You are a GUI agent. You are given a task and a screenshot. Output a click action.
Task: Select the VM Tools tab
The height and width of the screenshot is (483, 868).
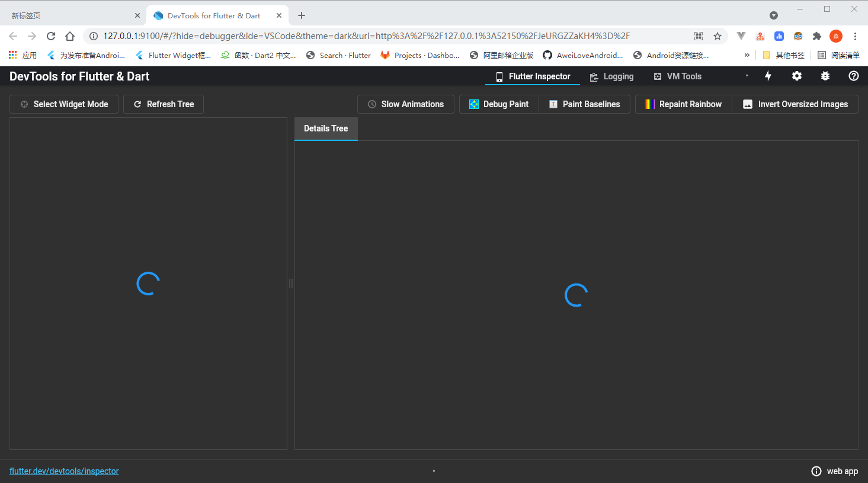pyautogui.click(x=677, y=76)
